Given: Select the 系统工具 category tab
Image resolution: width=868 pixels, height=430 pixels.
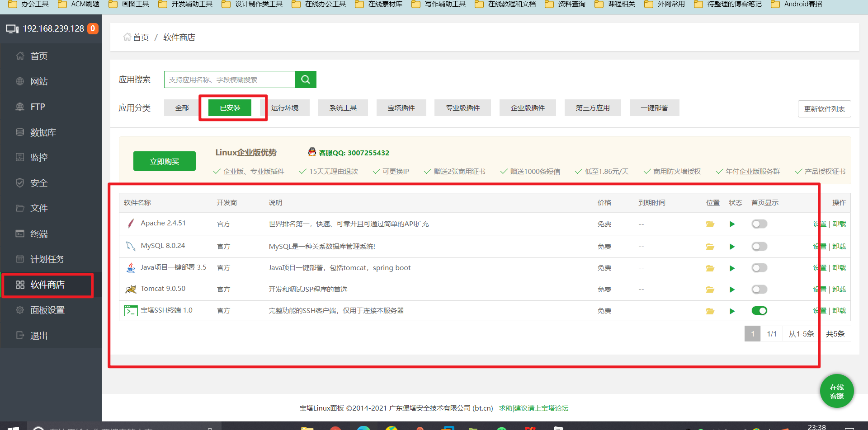Looking at the screenshot, I should coord(343,108).
